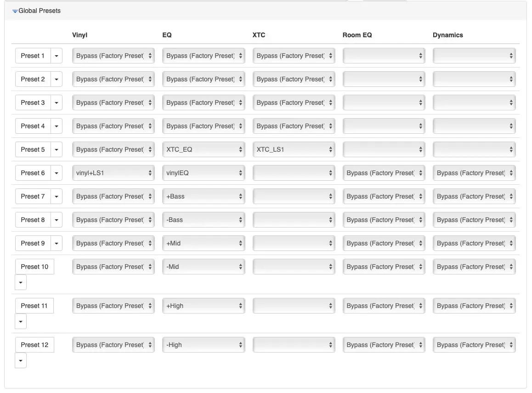This screenshot has height=393, width=532.
Task: Click the Preset 7 button
Action: (x=33, y=196)
